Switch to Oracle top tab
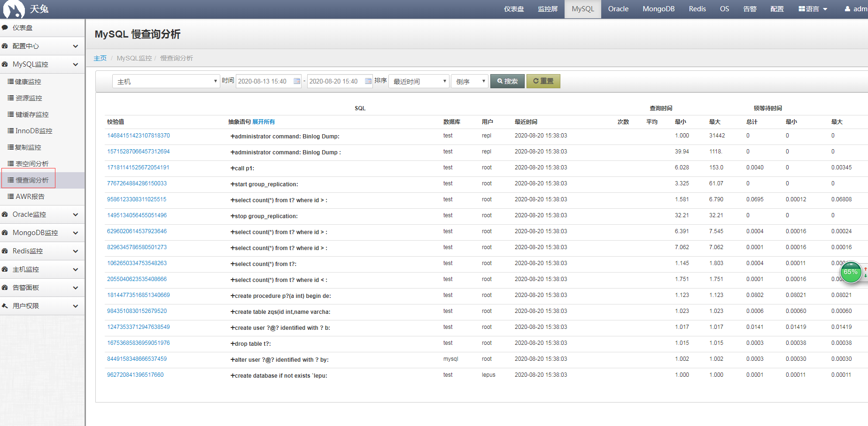The width and height of the screenshot is (868, 426). click(618, 9)
